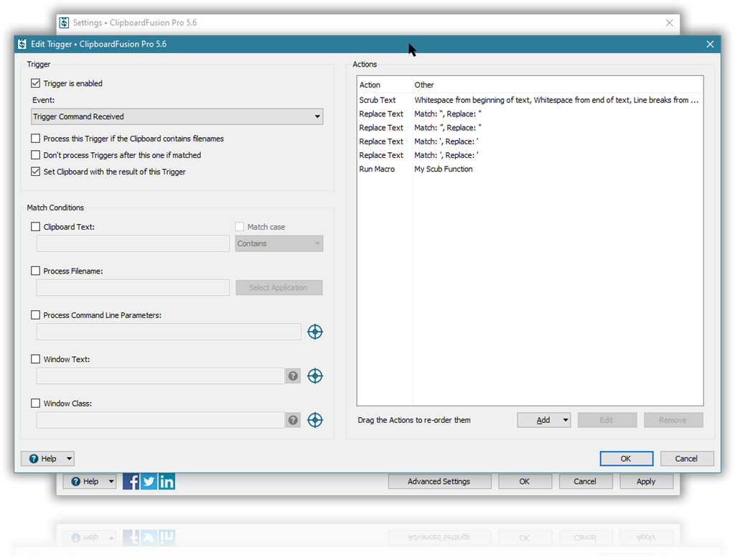This screenshot has height=560, width=735.
Task: Click OK in the Edit Trigger dialog
Action: [626, 459]
